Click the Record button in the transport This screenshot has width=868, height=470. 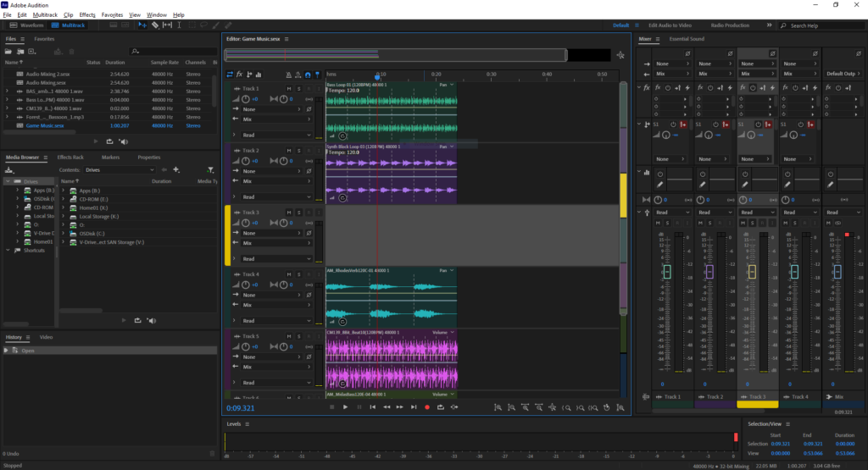pos(427,407)
